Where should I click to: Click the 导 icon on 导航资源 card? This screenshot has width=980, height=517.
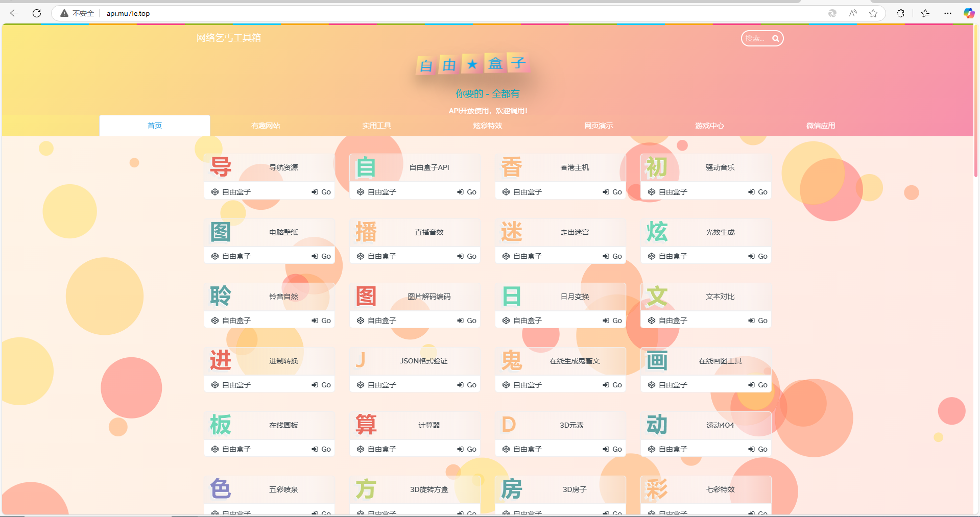pyautogui.click(x=220, y=167)
